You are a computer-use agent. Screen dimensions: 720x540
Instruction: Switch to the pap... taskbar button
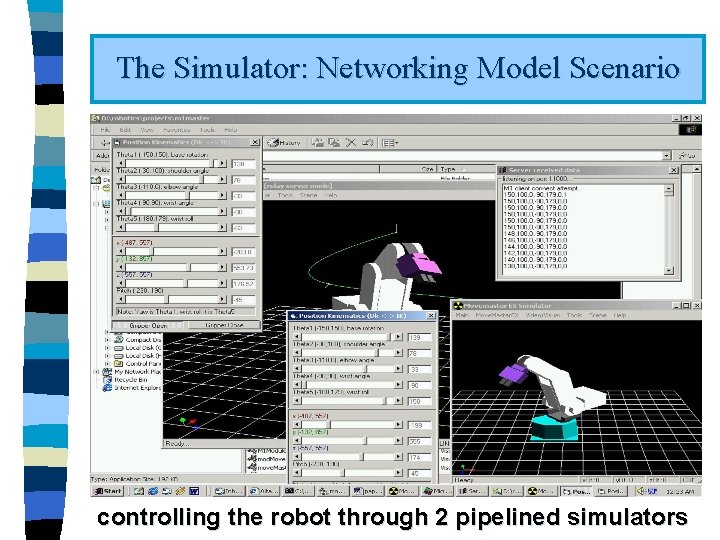click(367, 491)
